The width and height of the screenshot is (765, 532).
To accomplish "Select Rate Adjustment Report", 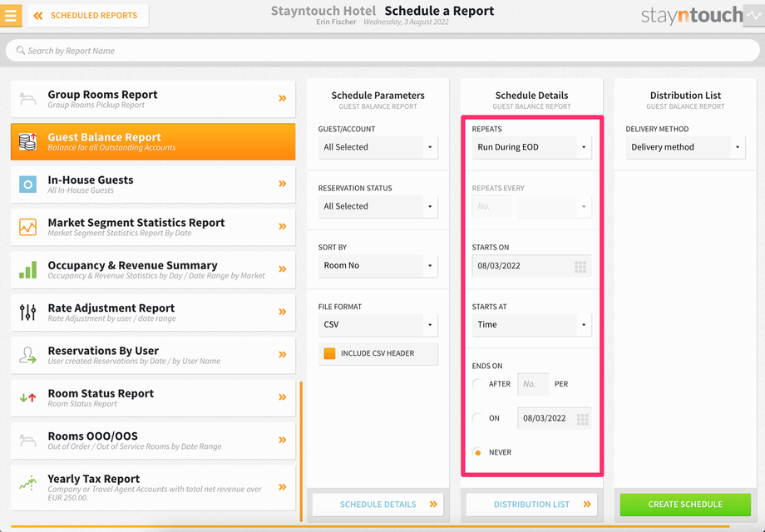I will 153,313.
